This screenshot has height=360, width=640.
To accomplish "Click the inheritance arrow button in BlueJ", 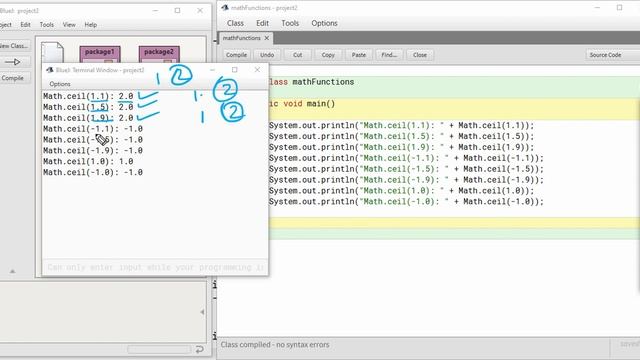I will (14, 62).
